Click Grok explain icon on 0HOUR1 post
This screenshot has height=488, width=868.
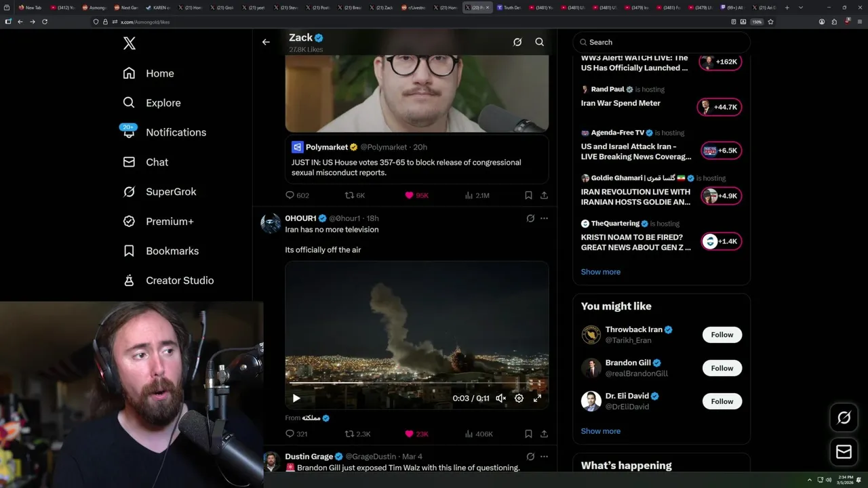click(x=530, y=218)
